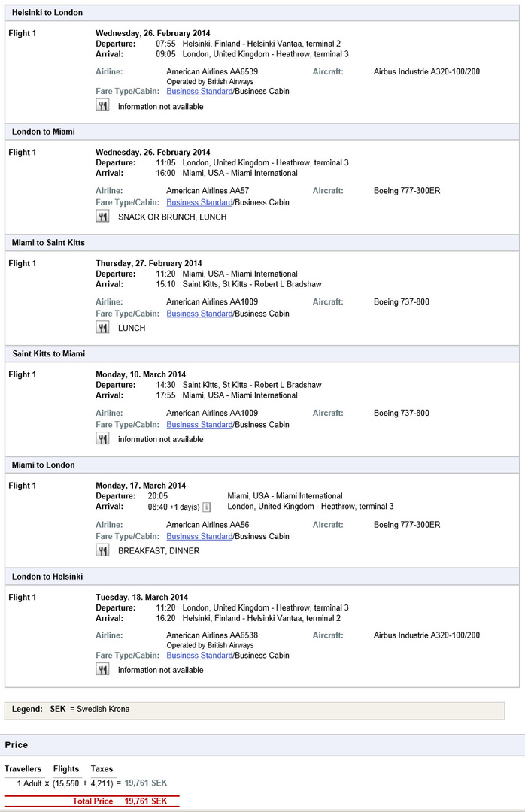
Task: Click the London to Helsinki section header
Action: coord(47,577)
